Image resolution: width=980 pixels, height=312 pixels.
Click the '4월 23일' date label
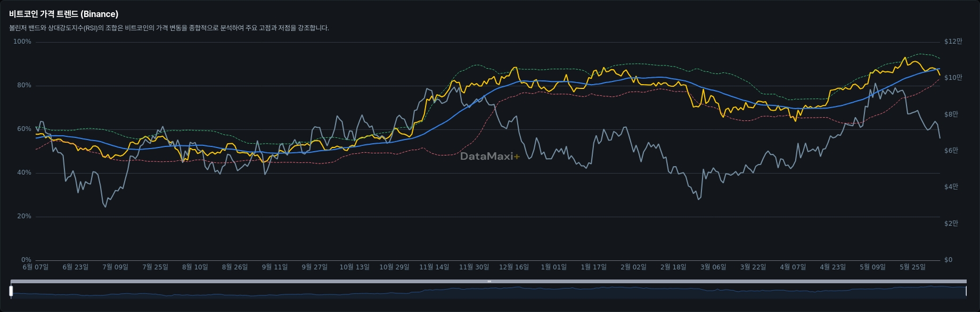833,267
